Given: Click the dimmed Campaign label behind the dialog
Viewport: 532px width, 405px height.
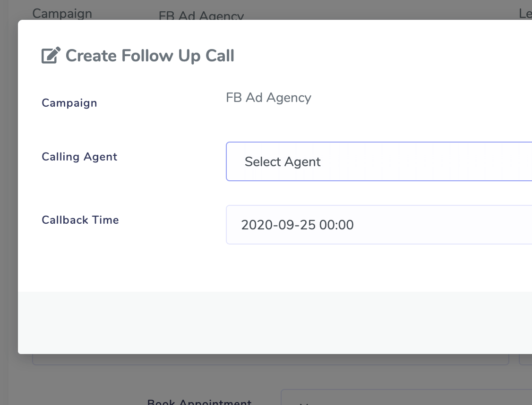Looking at the screenshot, I should point(62,14).
